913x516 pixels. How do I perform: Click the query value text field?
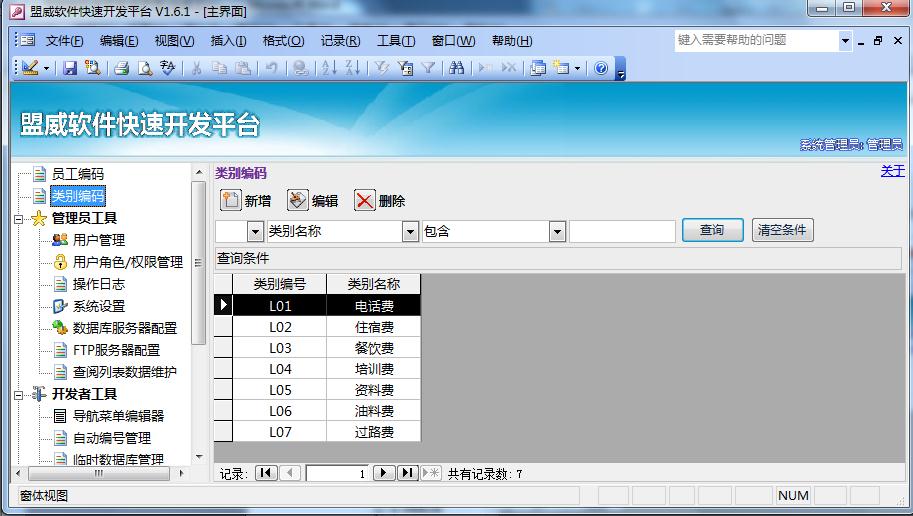(622, 232)
